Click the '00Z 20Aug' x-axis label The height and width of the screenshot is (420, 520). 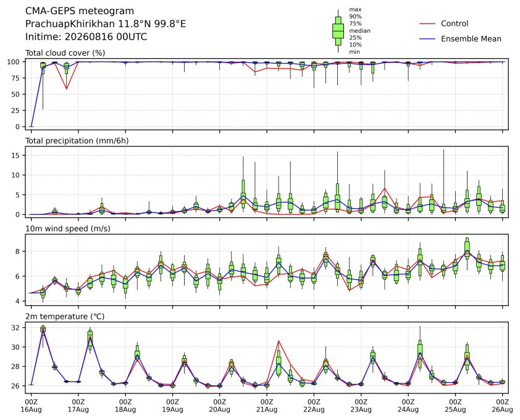219,406
